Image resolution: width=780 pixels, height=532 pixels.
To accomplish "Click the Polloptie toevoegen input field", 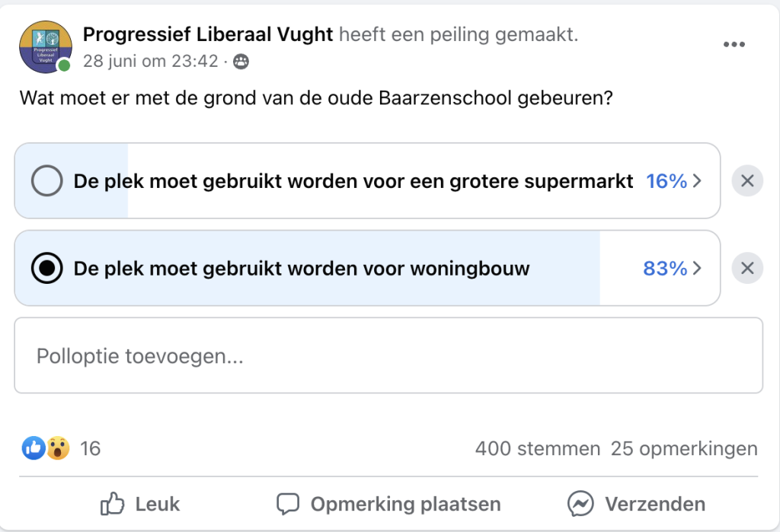I will [388, 355].
